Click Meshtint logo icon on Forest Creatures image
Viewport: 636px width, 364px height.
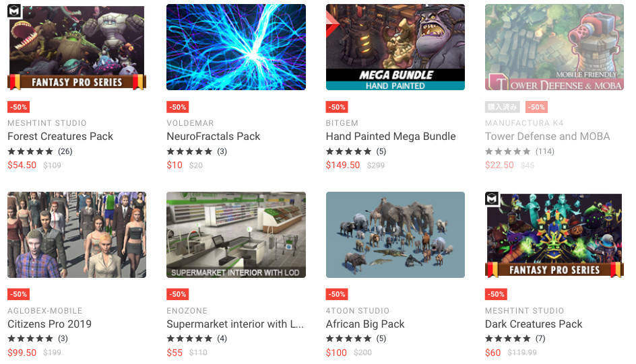click(x=15, y=11)
